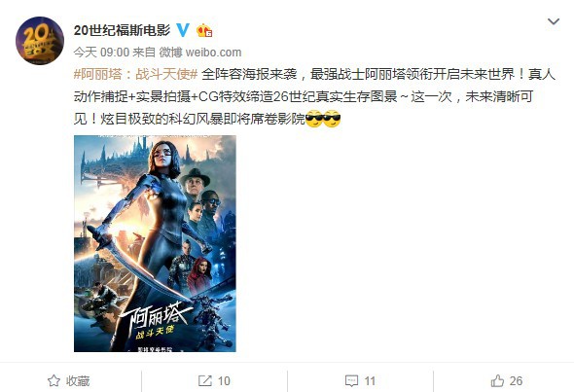The height and width of the screenshot is (392, 574).
Task: Click the comment bubble icon
Action: point(351,381)
